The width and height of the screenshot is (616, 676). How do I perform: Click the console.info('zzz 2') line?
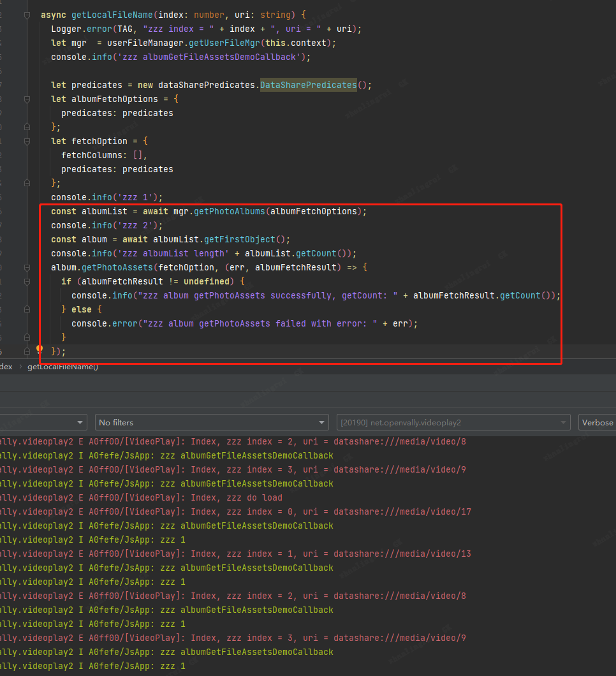coord(107,226)
